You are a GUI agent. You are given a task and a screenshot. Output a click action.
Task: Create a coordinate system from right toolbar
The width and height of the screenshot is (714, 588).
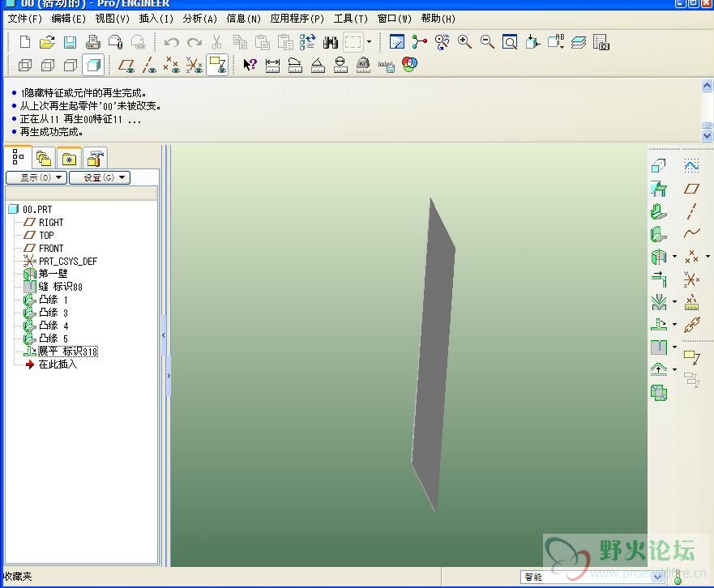[691, 279]
